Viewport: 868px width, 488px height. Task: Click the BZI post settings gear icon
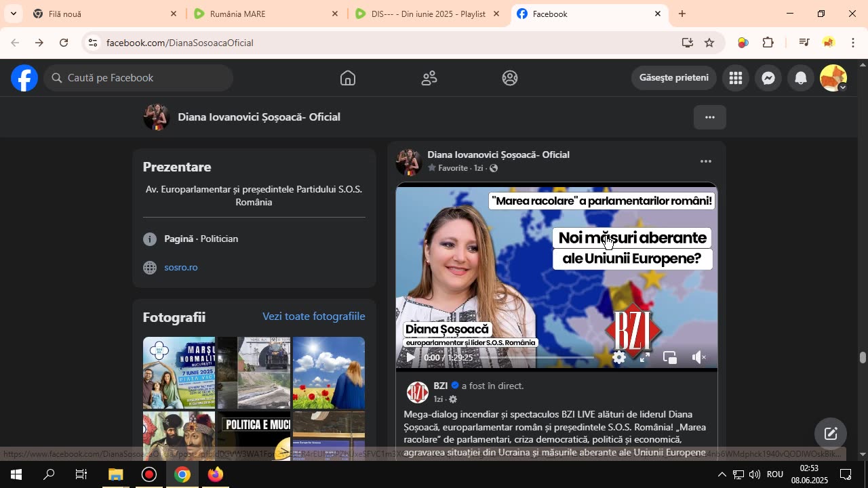(453, 399)
